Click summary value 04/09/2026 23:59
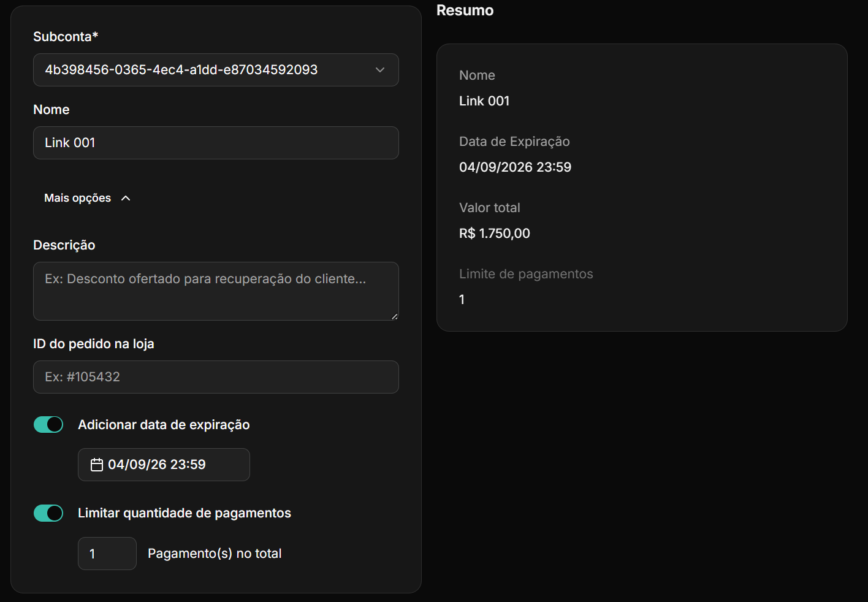The height and width of the screenshot is (602, 868). [515, 167]
